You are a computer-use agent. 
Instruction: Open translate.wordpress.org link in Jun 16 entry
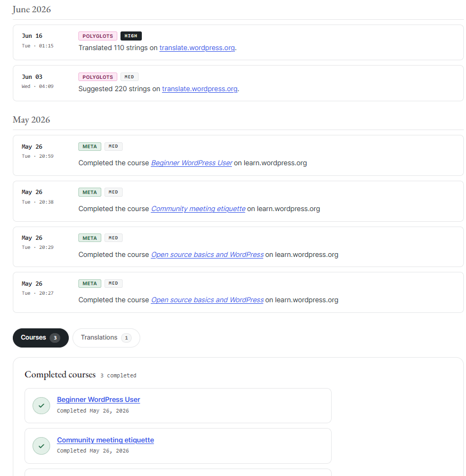pyautogui.click(x=197, y=48)
